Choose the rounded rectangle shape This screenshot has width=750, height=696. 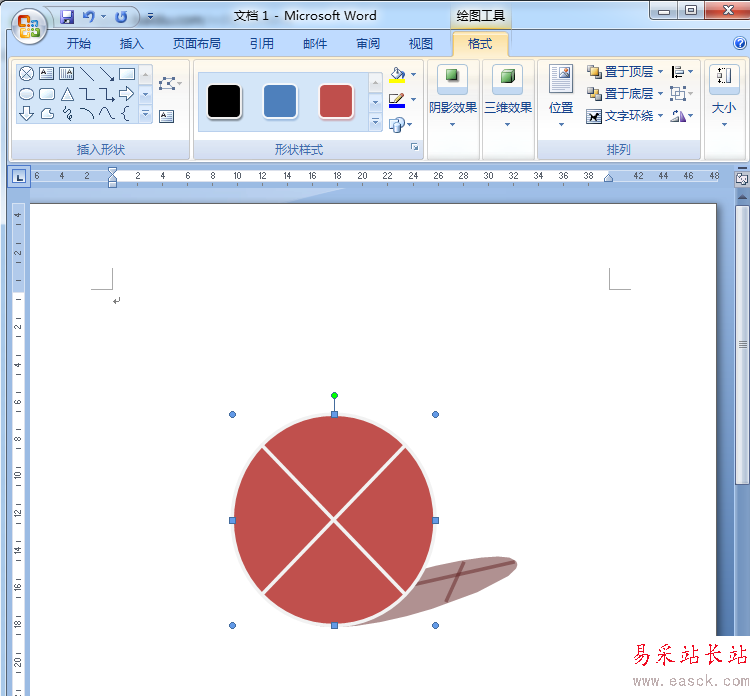46,94
